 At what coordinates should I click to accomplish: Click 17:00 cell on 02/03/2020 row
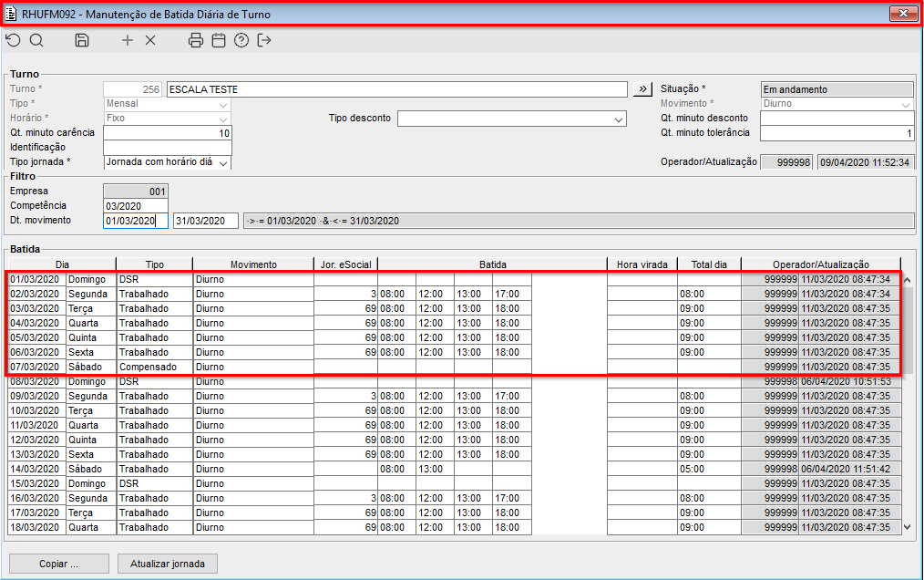pyautogui.click(x=511, y=294)
